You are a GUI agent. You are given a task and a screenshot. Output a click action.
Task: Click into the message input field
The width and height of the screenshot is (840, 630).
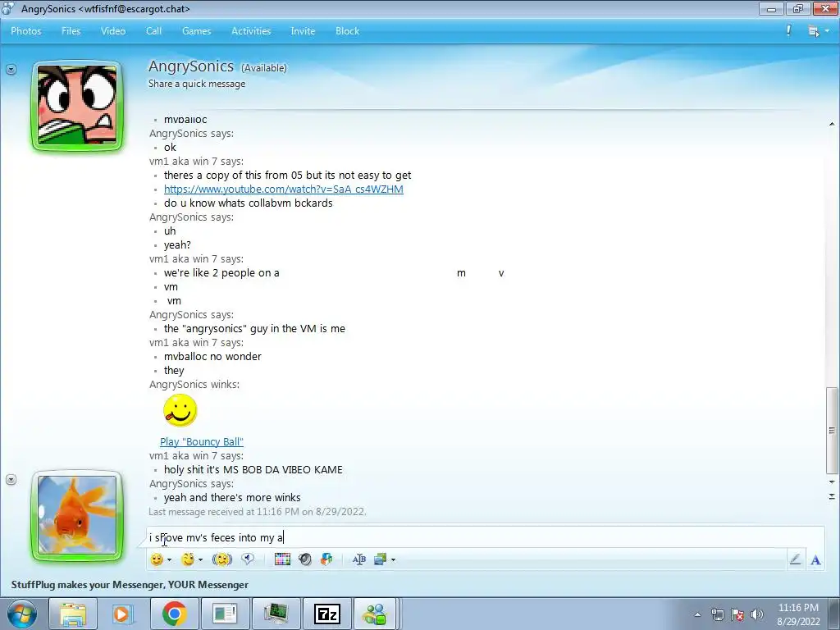(x=486, y=536)
